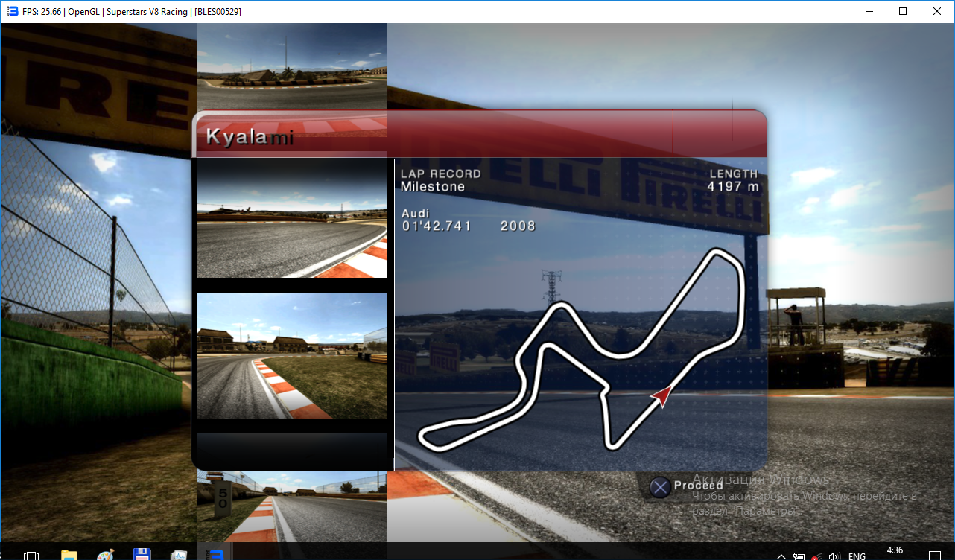
Task: Click the LAP RECORD label
Action: pos(441,174)
